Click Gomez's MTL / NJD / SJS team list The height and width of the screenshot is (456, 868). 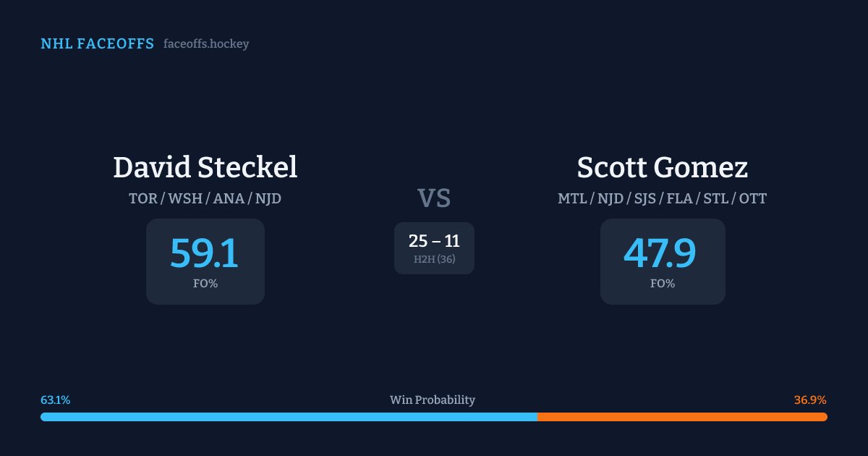click(x=662, y=198)
